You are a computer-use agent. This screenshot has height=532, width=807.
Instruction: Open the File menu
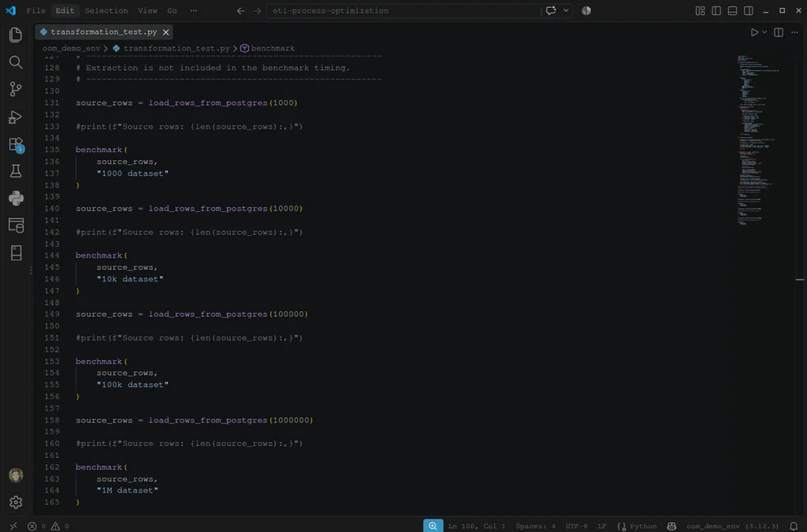click(x=35, y=11)
